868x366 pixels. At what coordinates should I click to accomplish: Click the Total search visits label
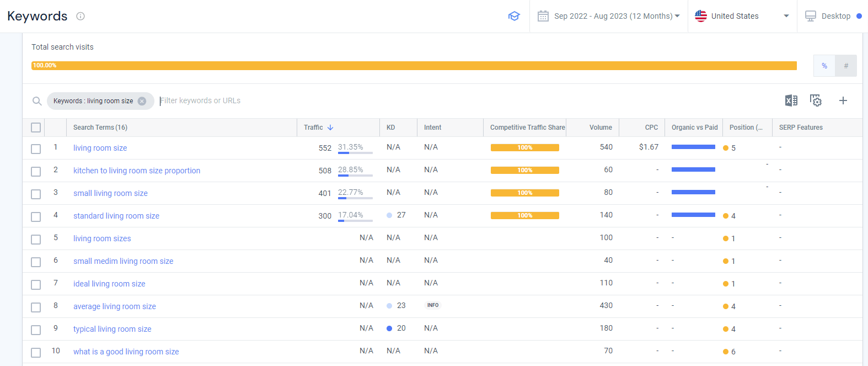pyautogui.click(x=62, y=47)
